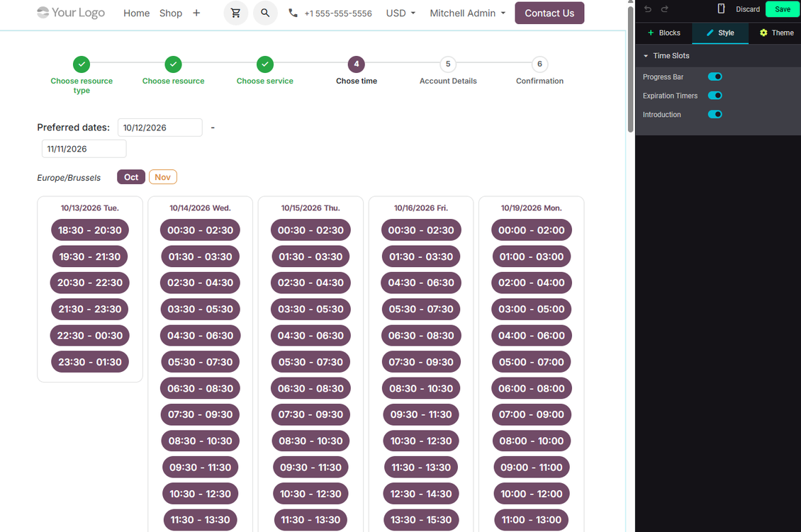Click step 6 Confirmation circle
Screen dimensions: 801x532
tap(539, 64)
